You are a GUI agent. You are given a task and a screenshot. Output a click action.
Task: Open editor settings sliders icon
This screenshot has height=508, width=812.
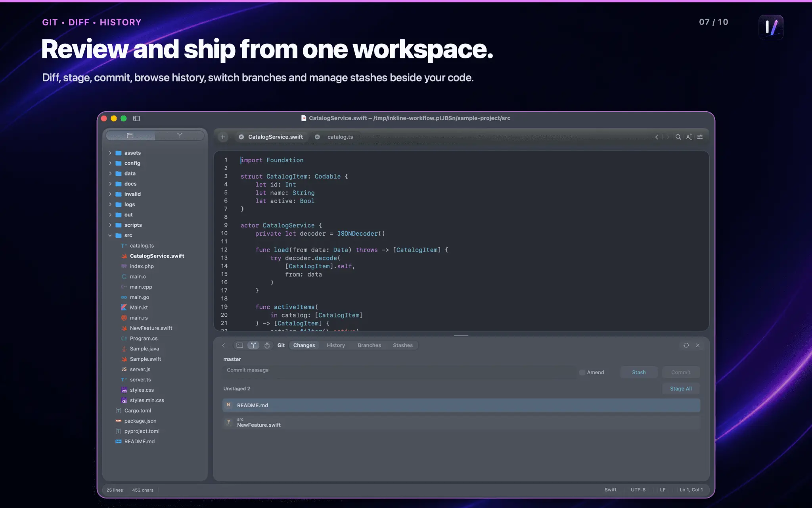[700, 137]
